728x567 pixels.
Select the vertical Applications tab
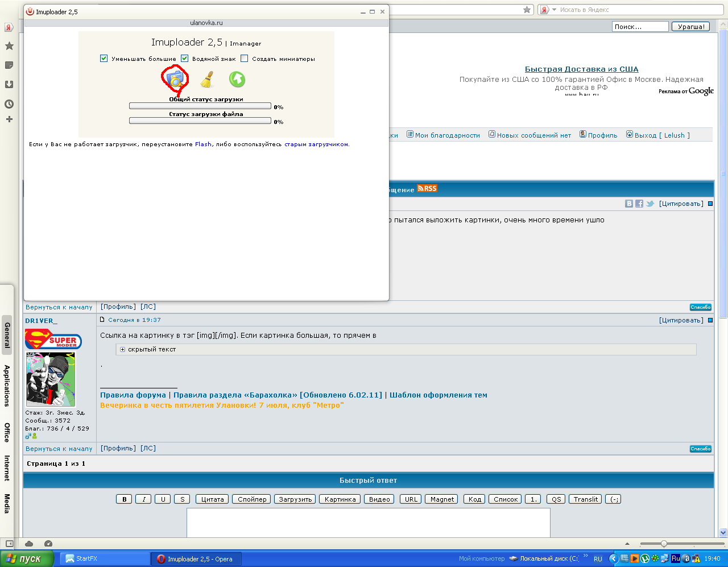[x=7, y=386]
